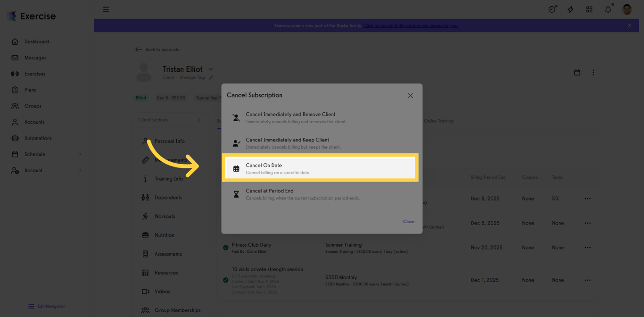Open the three-dot menu near the calendar icon
The image size is (644, 317).
(593, 72)
